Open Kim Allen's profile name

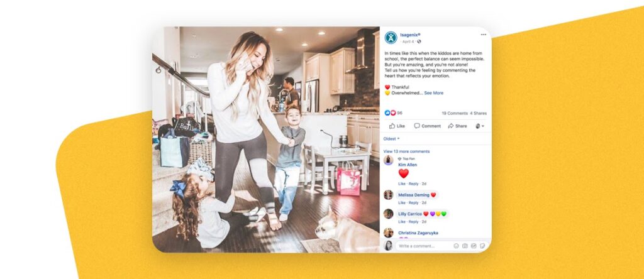pyautogui.click(x=408, y=165)
